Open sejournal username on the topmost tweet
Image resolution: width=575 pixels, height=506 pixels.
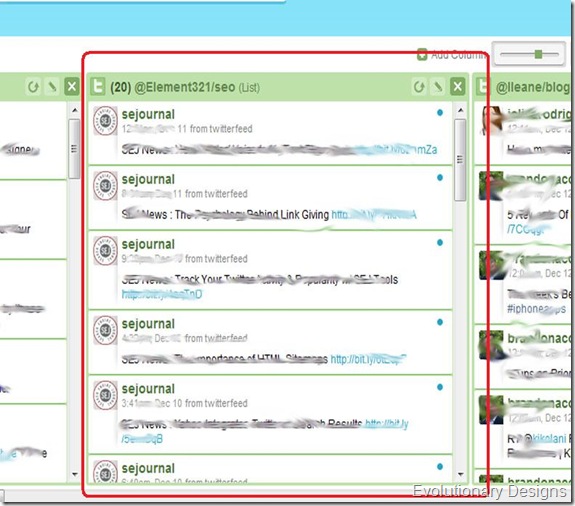(x=148, y=114)
